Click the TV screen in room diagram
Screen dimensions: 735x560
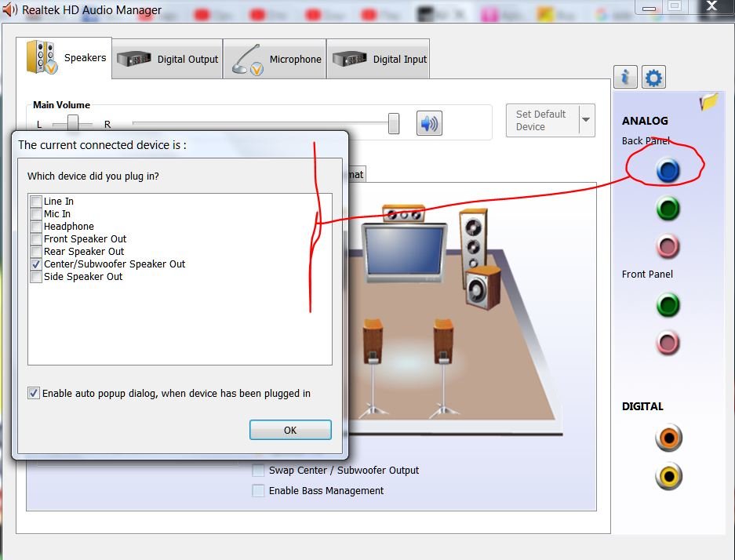pyautogui.click(x=405, y=253)
